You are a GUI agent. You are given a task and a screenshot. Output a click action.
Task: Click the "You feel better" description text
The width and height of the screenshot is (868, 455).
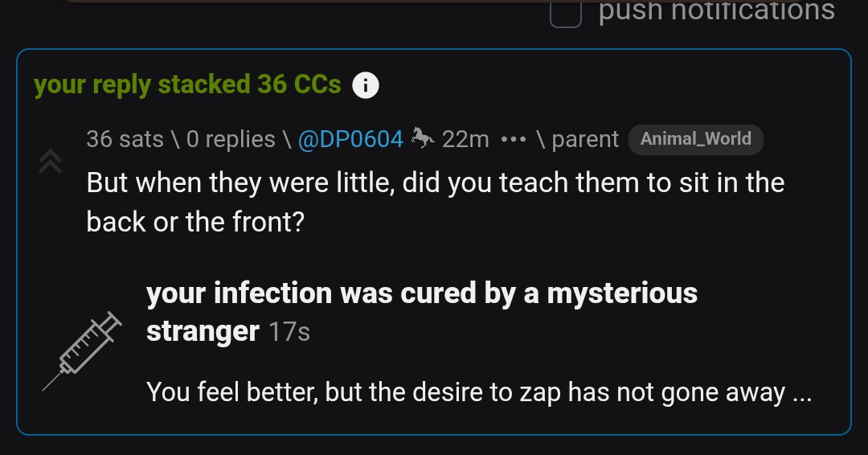pos(479,392)
